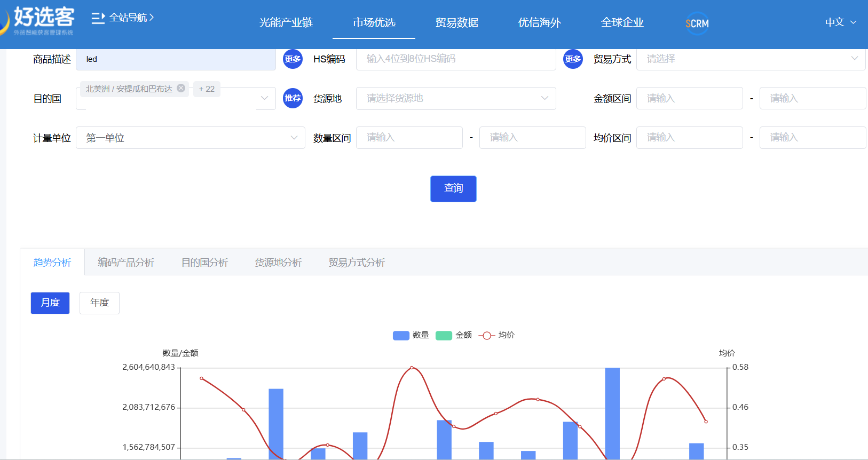The width and height of the screenshot is (868, 460).
Task: Click the 查询 search button
Action: pyautogui.click(x=453, y=188)
